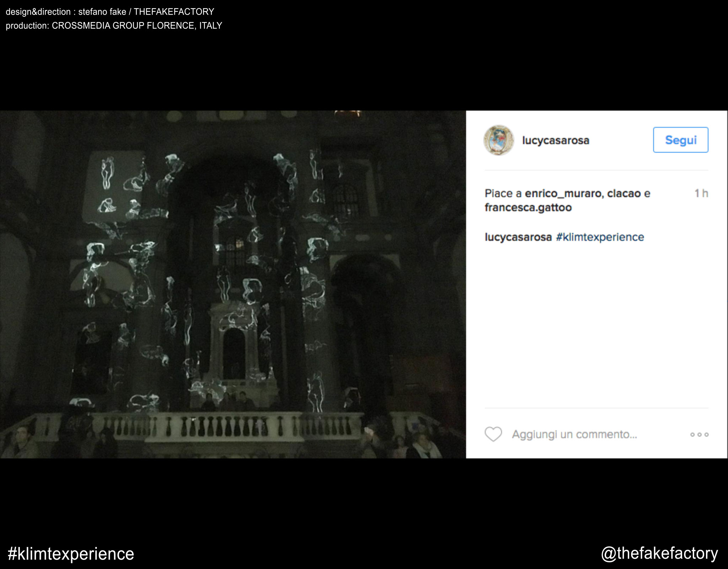The image size is (728, 569).
Task: Click lucycasarosa name in caption
Action: pos(518,237)
